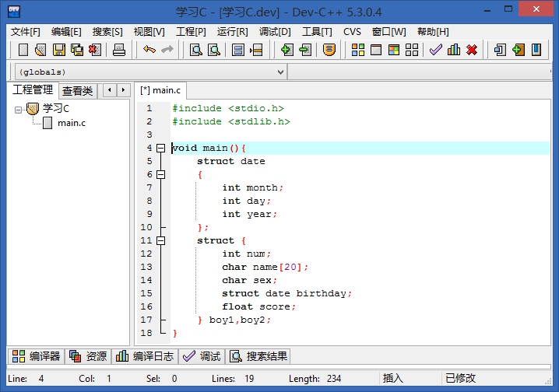Click the Replace magnifier icon
Image resolution: width=559 pixels, height=392 pixels.
coord(214,50)
